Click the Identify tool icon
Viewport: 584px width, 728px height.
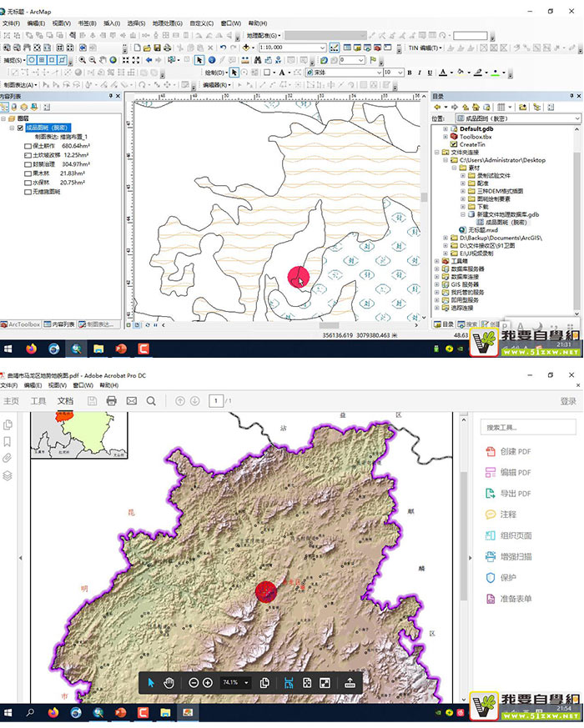click(x=211, y=60)
